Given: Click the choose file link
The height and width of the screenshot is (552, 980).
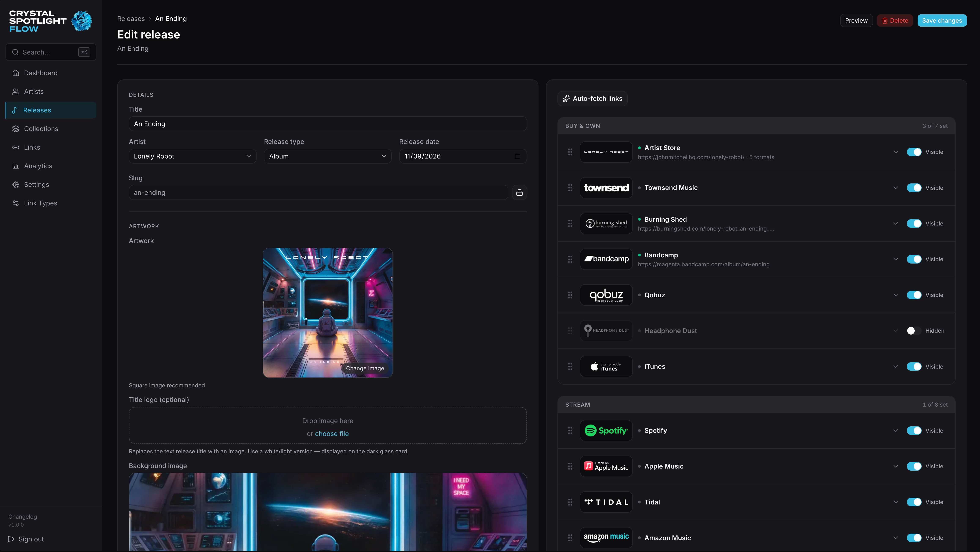Looking at the screenshot, I should coord(332,434).
